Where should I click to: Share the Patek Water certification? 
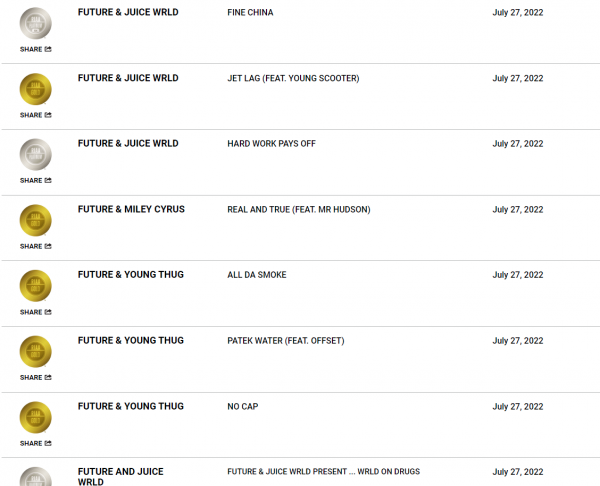click(x=36, y=378)
